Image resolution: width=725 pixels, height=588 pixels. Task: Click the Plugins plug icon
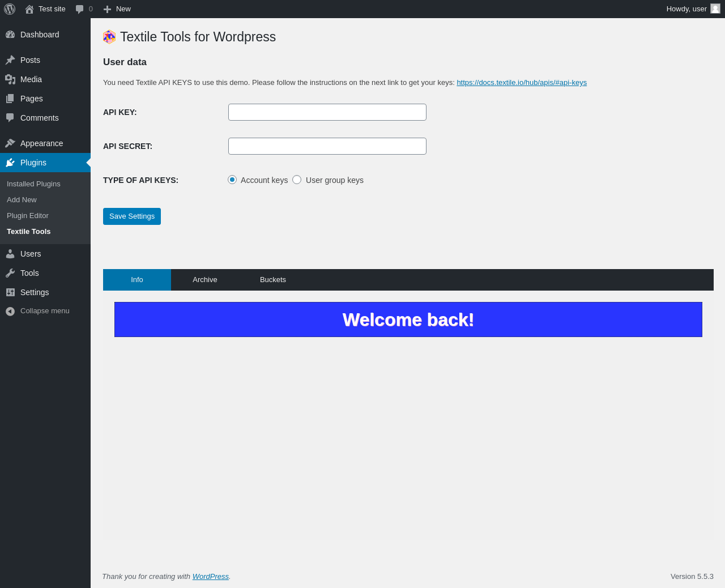tap(10, 163)
